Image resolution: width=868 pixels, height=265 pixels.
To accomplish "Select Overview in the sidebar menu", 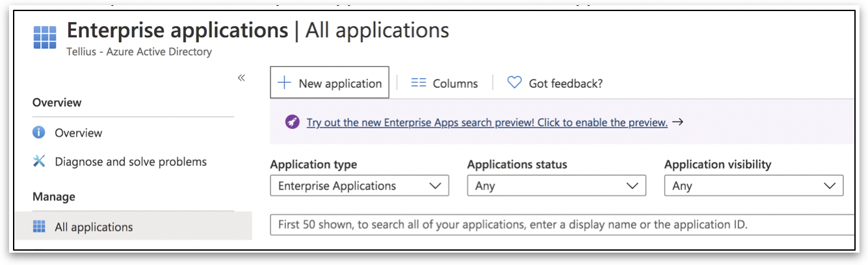I will tap(78, 133).
